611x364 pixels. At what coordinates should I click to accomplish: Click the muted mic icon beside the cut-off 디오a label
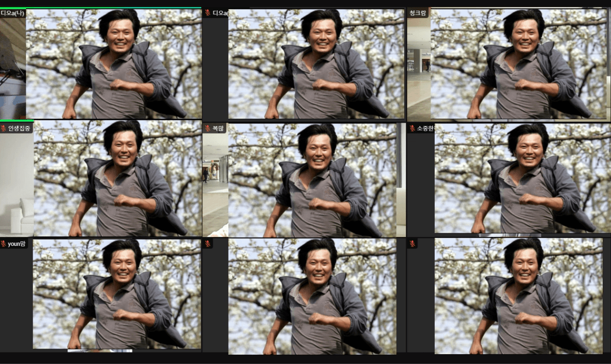208,13
